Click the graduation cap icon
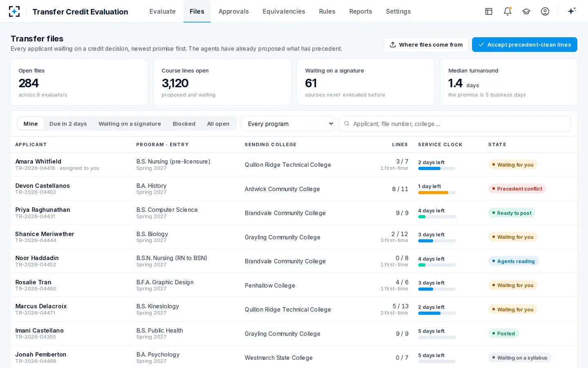Viewport: 588px width, 368px height. tap(526, 11)
